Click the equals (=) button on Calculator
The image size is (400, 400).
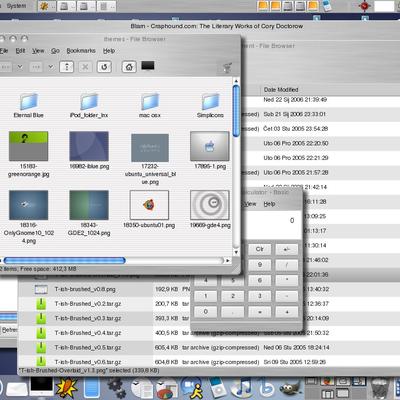(x=260, y=312)
